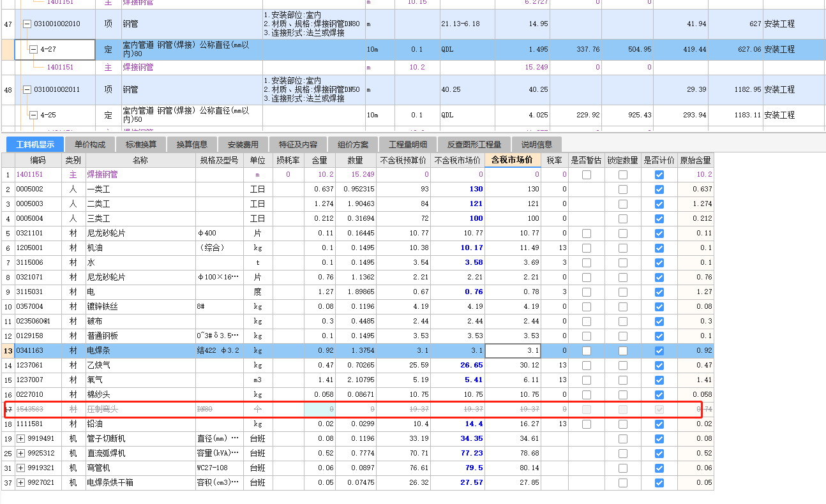Click the 损耗率 column header
The width and height of the screenshot is (826, 504).
288,160
